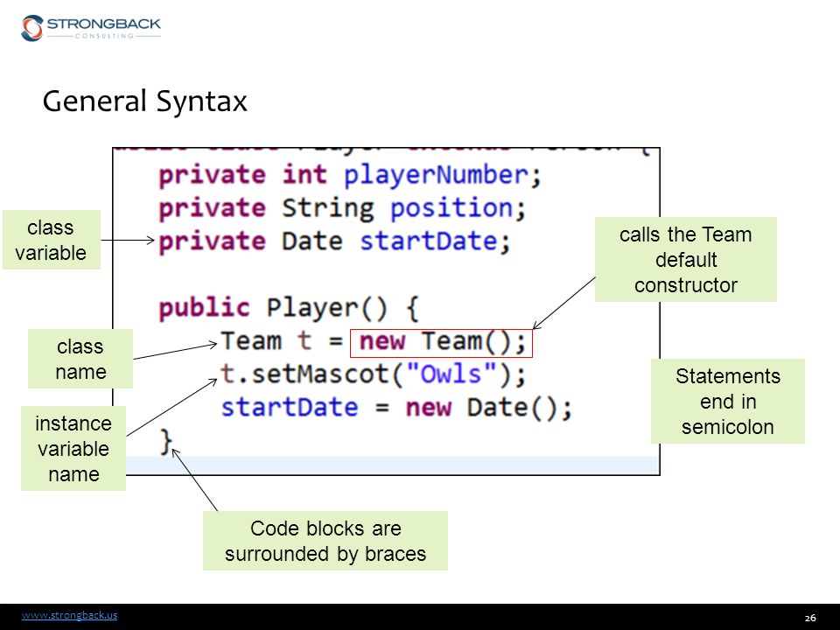
Task: Click the "Team t =" declaration text
Action: (x=282, y=341)
